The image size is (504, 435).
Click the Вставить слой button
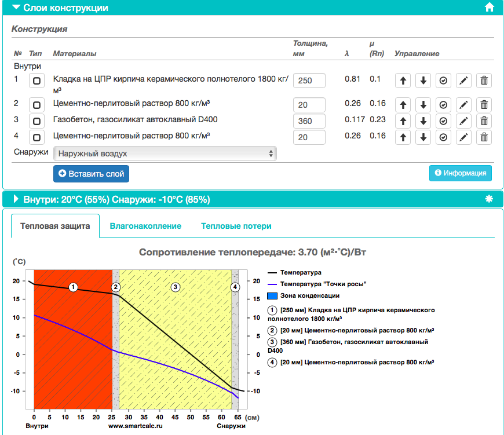click(x=92, y=174)
